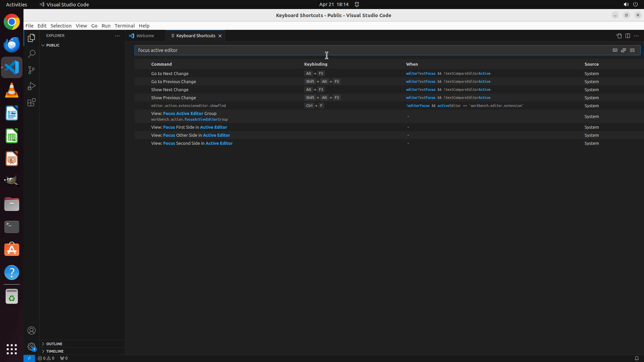Clear the keybindings search input
644x362 pixels.
pos(632,50)
